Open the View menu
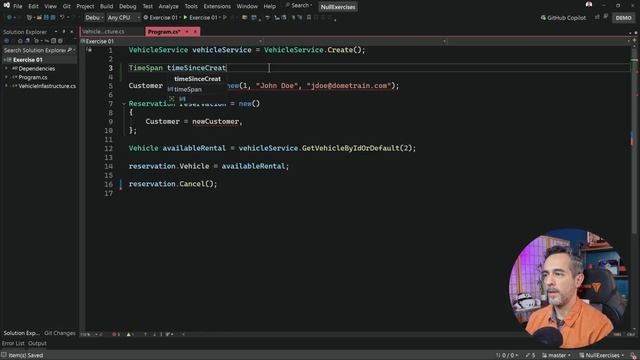The width and height of the screenshot is (640, 360). coord(51,7)
